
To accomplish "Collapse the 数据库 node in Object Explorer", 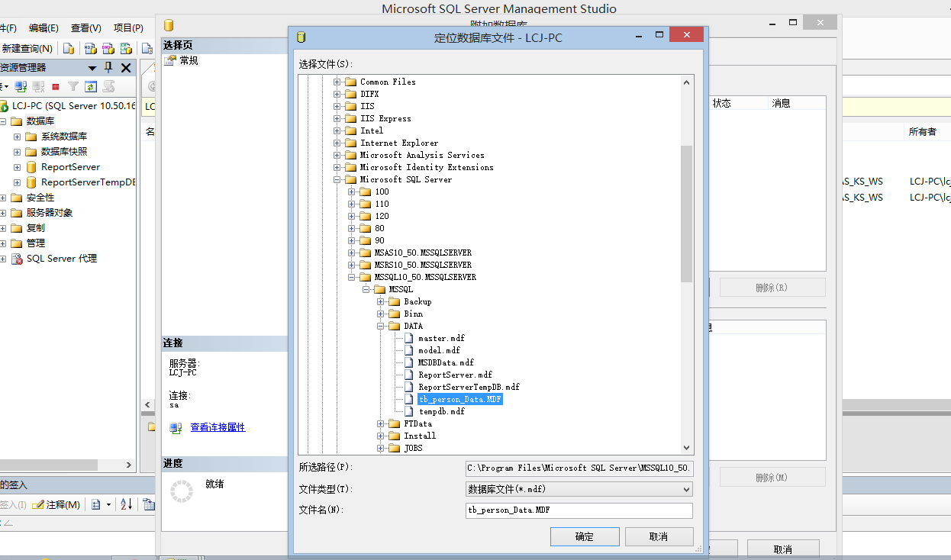I will (x=2, y=121).
